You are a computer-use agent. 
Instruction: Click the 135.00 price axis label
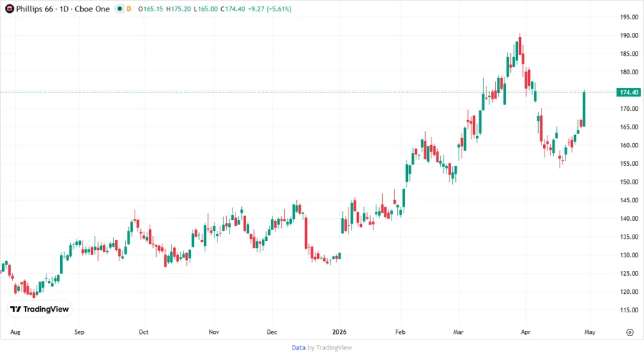tap(629, 237)
